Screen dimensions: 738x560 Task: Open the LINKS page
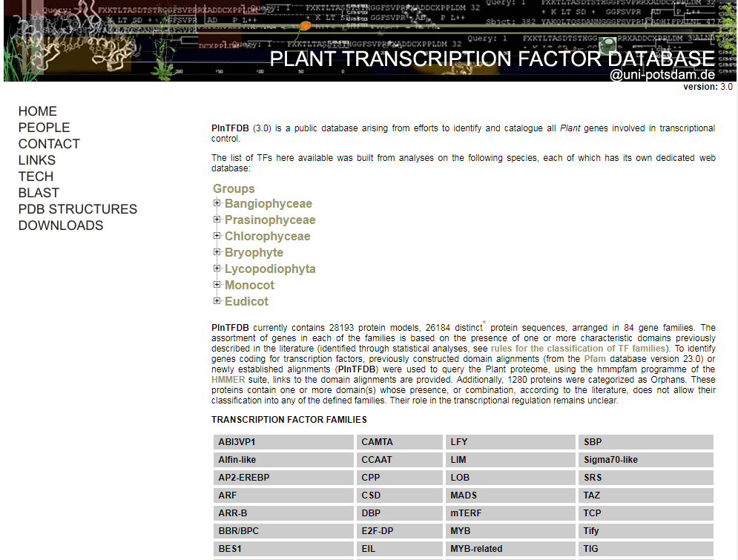coord(36,160)
